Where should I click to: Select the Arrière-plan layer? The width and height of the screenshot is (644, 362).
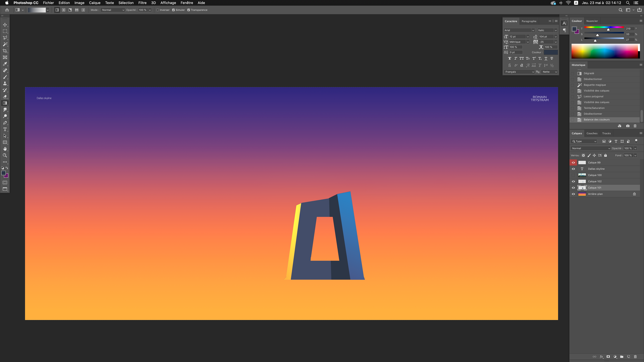(x=608, y=194)
